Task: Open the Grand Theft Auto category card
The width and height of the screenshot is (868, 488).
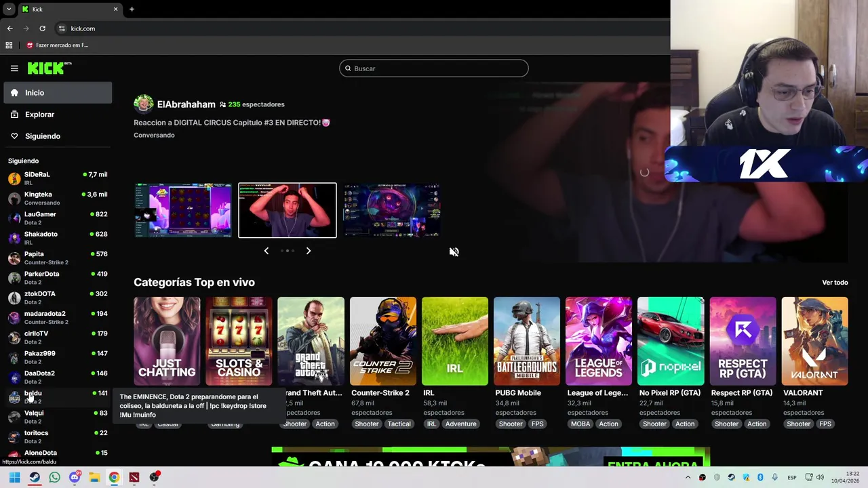Action: (311, 341)
